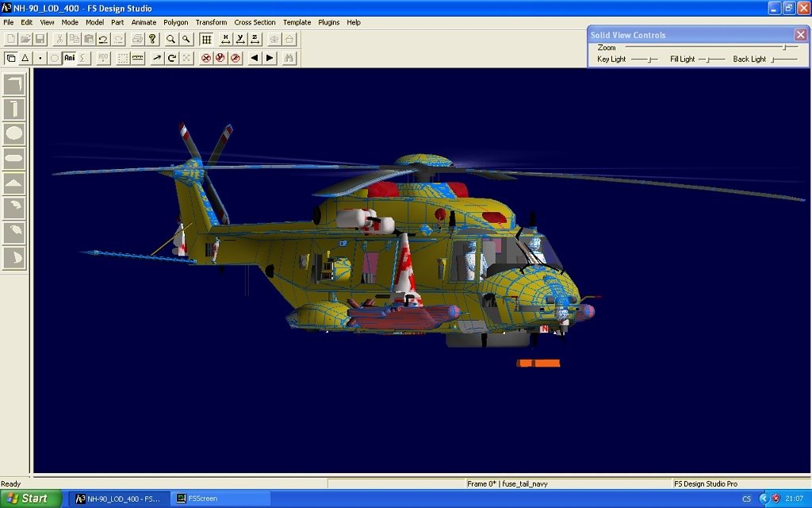Open the Part menu
Viewport: 812px width, 508px height.
click(x=117, y=22)
